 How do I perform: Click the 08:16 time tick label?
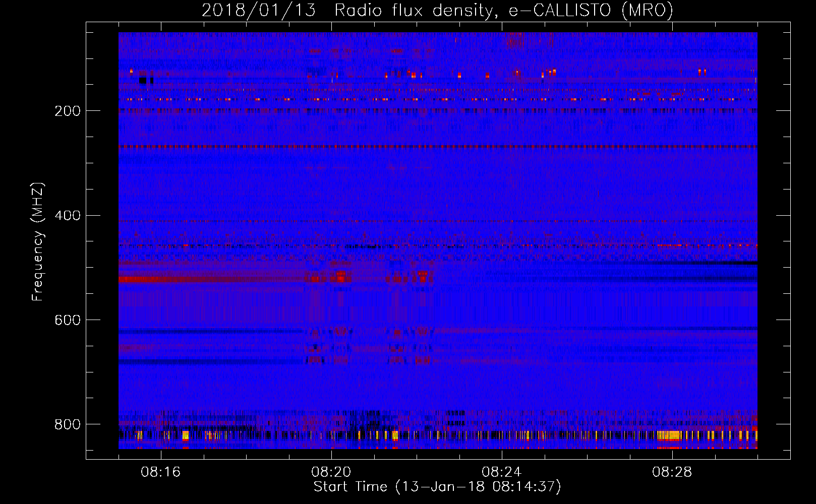[160, 472]
